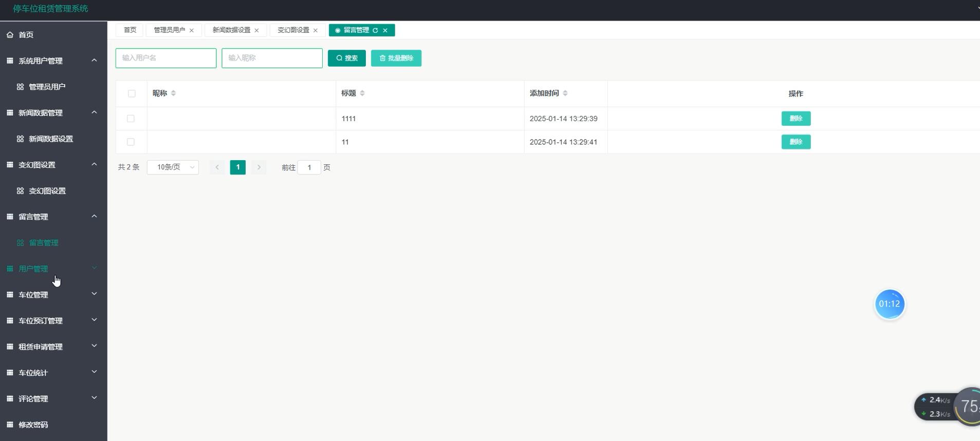Click the grid icon beside 变幻图设置 parent menu
980x441 pixels.
point(10,165)
